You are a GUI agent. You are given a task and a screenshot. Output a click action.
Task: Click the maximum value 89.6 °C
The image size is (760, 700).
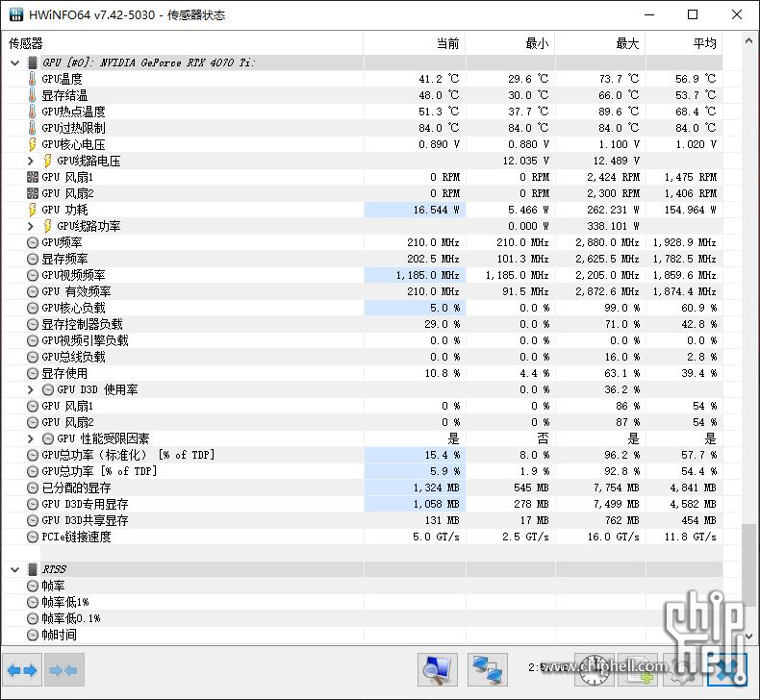tap(619, 112)
